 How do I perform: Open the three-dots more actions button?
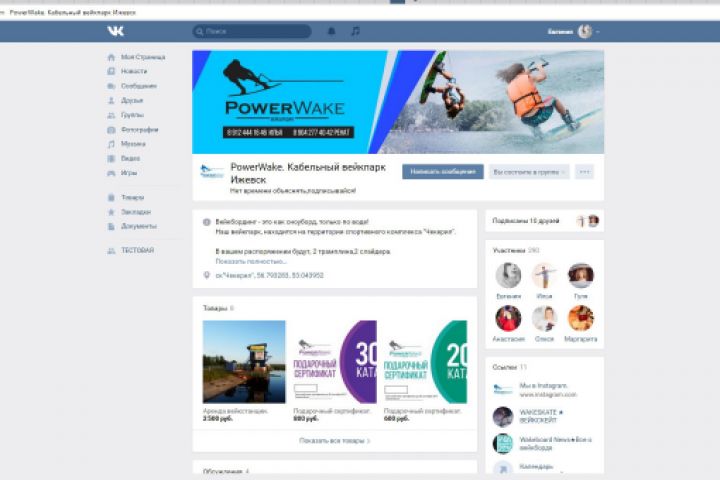click(x=584, y=172)
